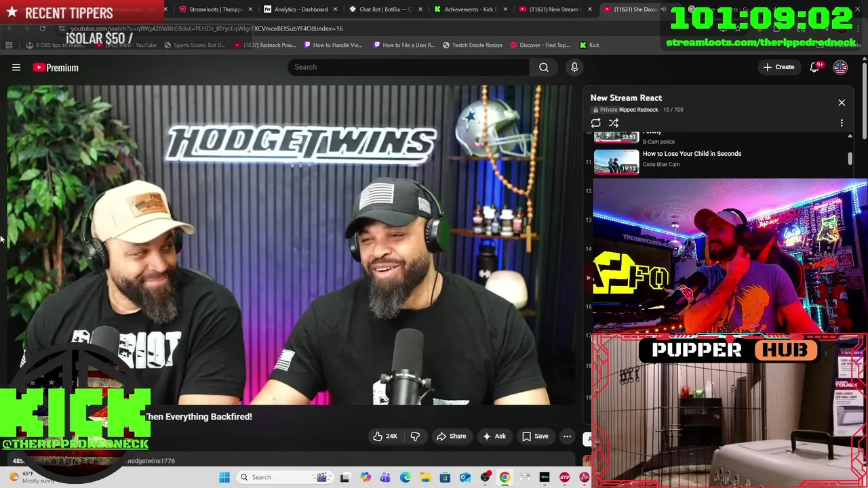Open the Kick bookmark
The width and height of the screenshot is (868, 488).
pos(589,45)
